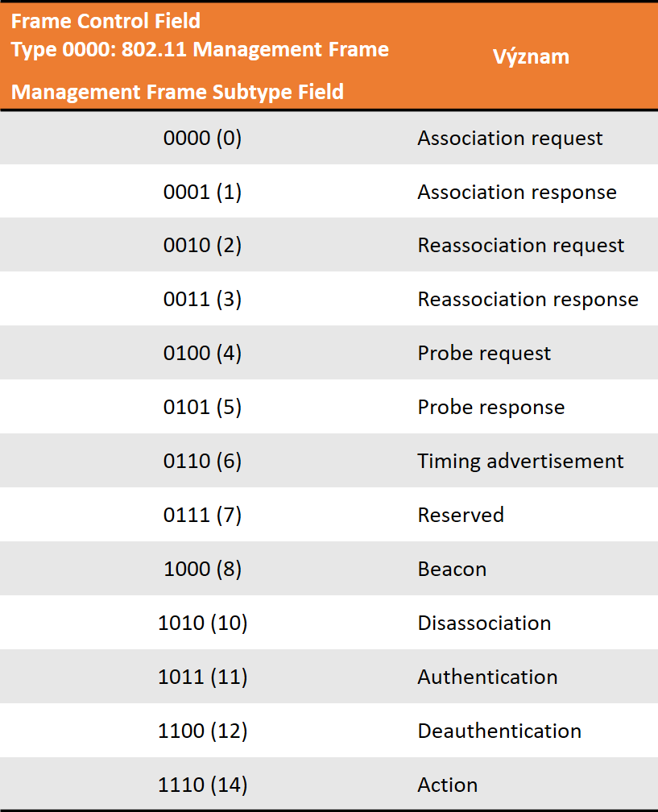Select the "0010 (2)" subtype cell
The image size is (658, 812).
[x=202, y=246]
